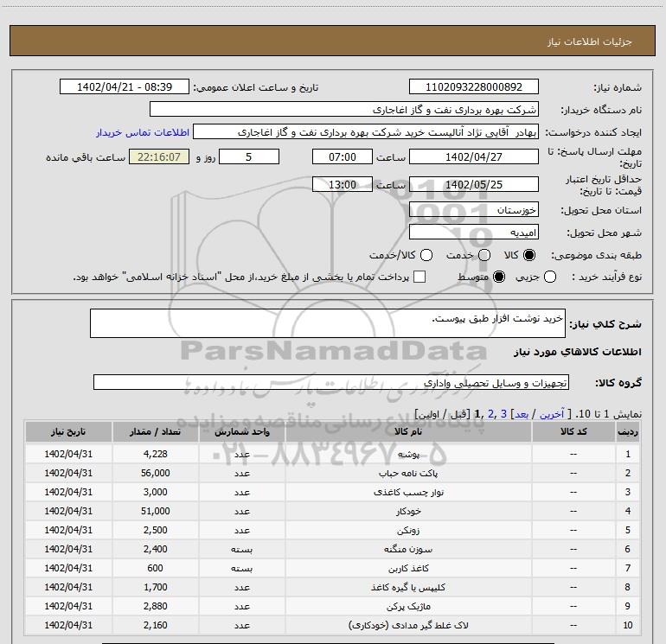
Task: Click the جزئیات اطلاعات نیاز header title
Action: point(589,41)
